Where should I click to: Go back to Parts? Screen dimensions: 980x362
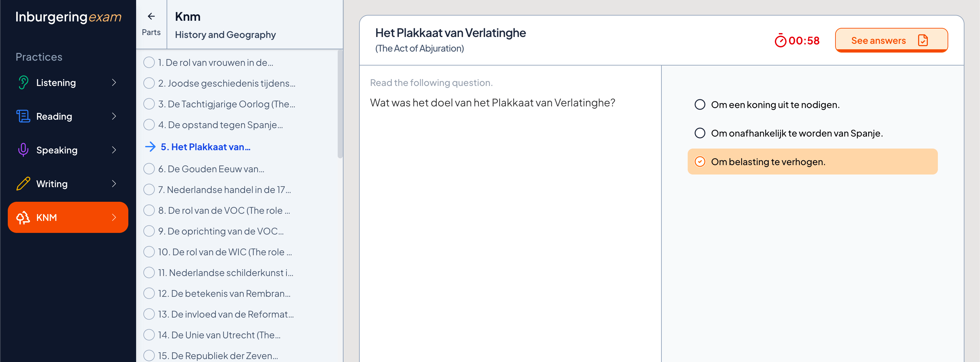[x=151, y=24]
